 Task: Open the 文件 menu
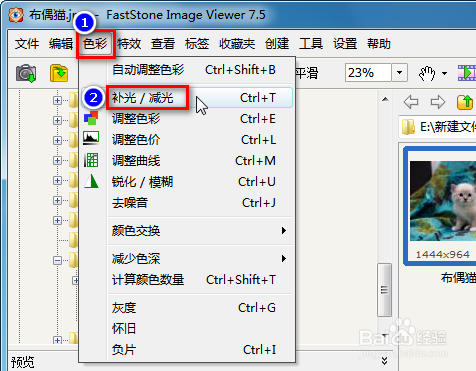27,44
